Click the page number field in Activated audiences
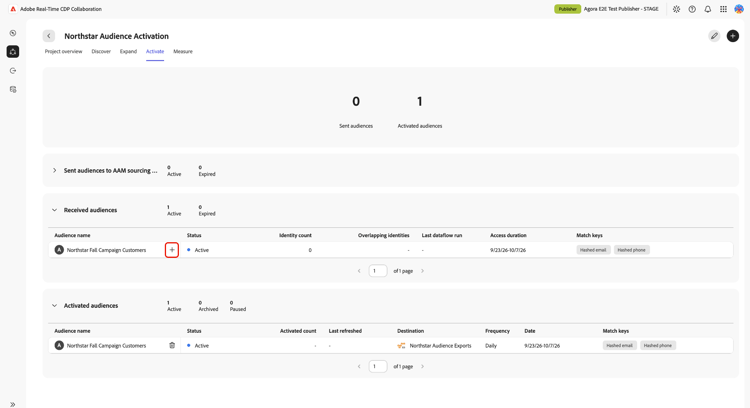Viewport: 750px width, 408px height. click(377, 366)
